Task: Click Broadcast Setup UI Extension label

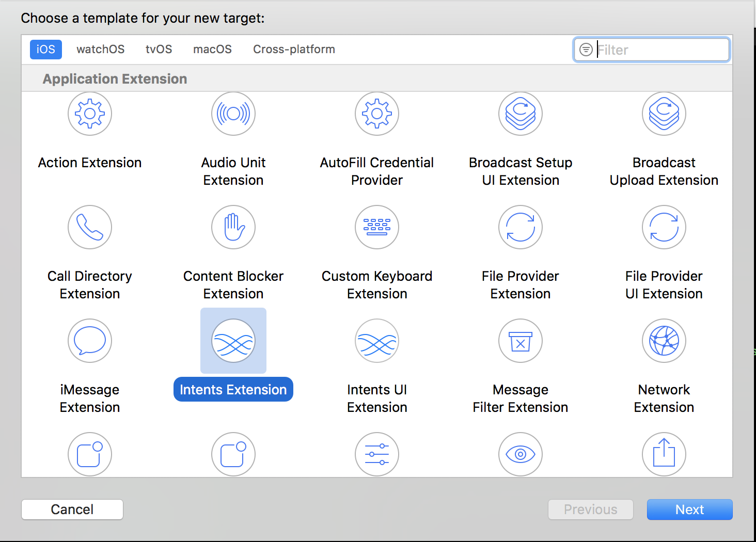Action: (x=521, y=171)
